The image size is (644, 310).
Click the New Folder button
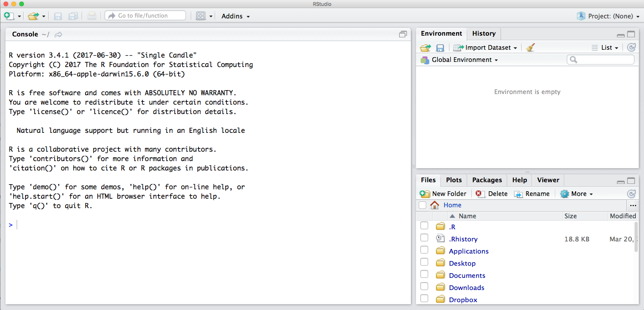click(443, 194)
